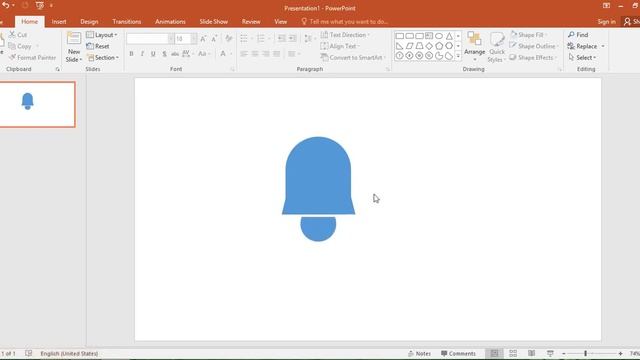Select the Trapezoid shape
This screenshot has width=640, height=360.
pyautogui.click(x=419, y=46)
